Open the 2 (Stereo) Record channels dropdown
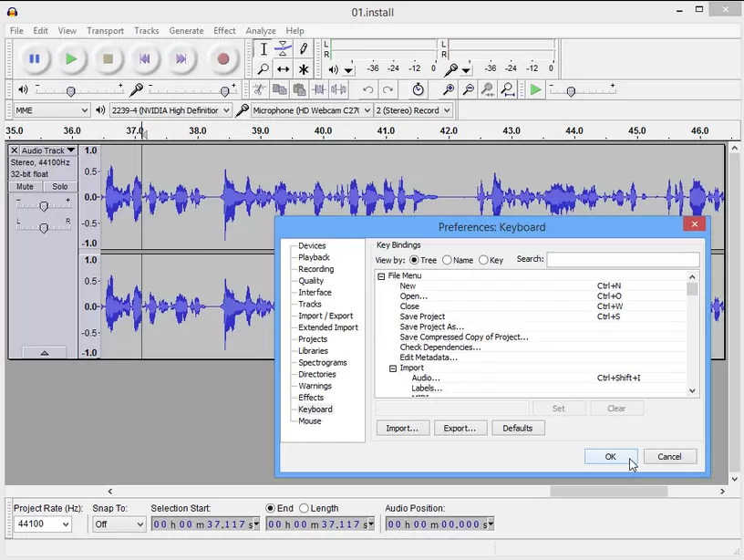744x560 pixels. 413,110
